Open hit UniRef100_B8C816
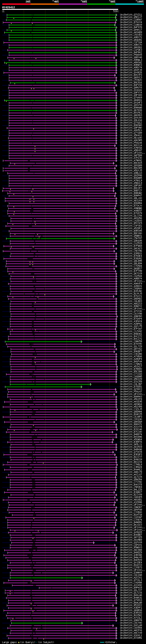The image size is (146, 644). click(131, 82)
